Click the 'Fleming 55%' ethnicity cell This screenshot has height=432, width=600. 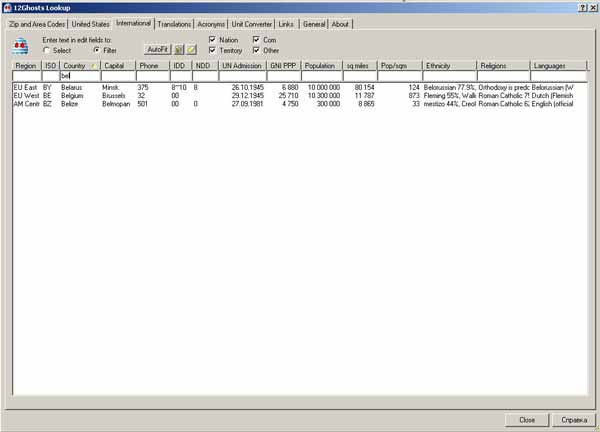pos(450,96)
